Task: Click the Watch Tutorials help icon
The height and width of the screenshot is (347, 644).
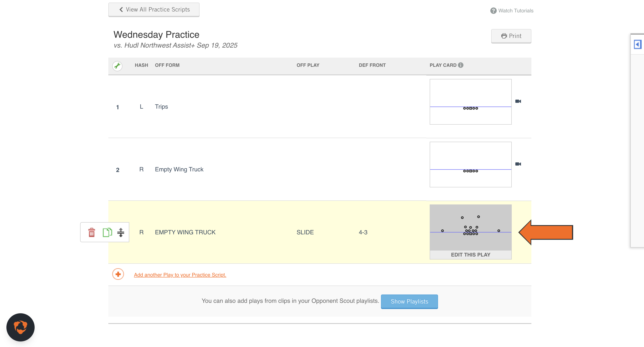Action: point(493,11)
